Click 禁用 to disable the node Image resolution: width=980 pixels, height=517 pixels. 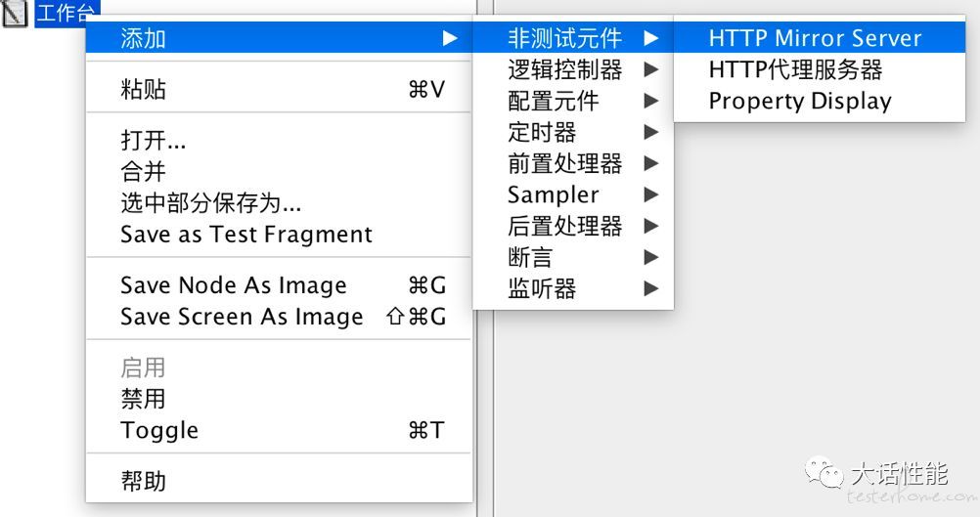(278, 399)
